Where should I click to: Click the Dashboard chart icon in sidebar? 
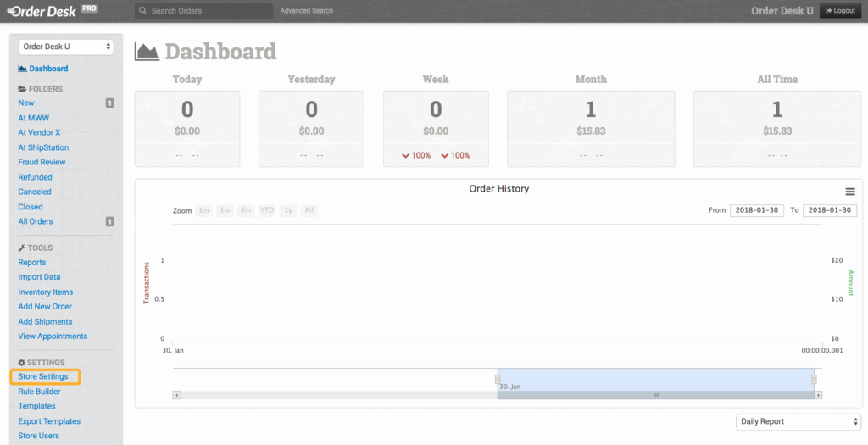coord(22,69)
